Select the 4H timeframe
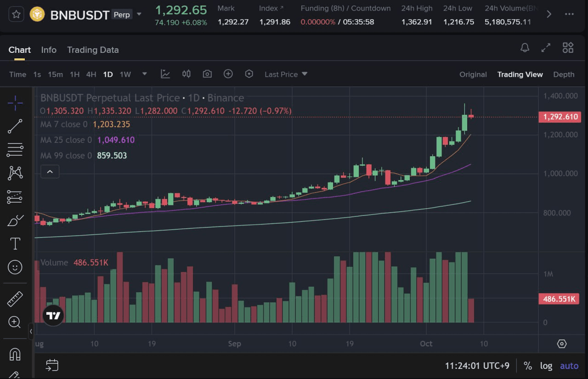 pyautogui.click(x=91, y=74)
